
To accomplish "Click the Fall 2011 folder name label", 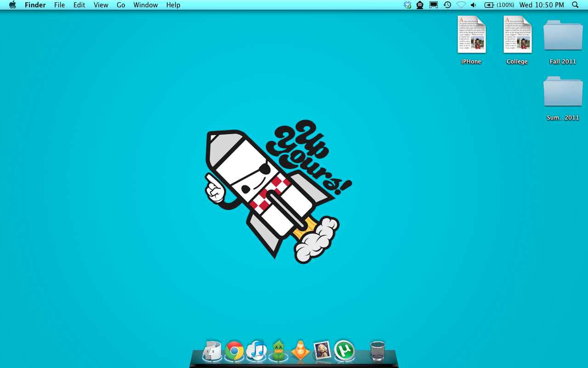I will 563,62.
